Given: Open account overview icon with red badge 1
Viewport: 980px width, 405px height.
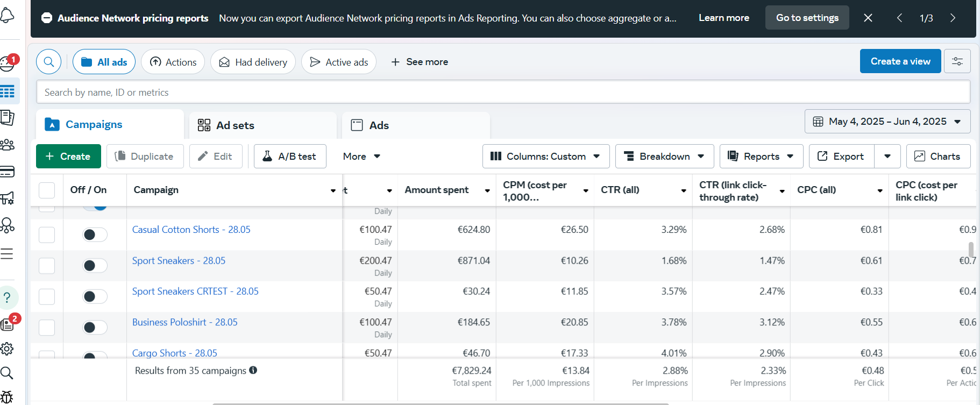Looking at the screenshot, I should pyautogui.click(x=8, y=63).
